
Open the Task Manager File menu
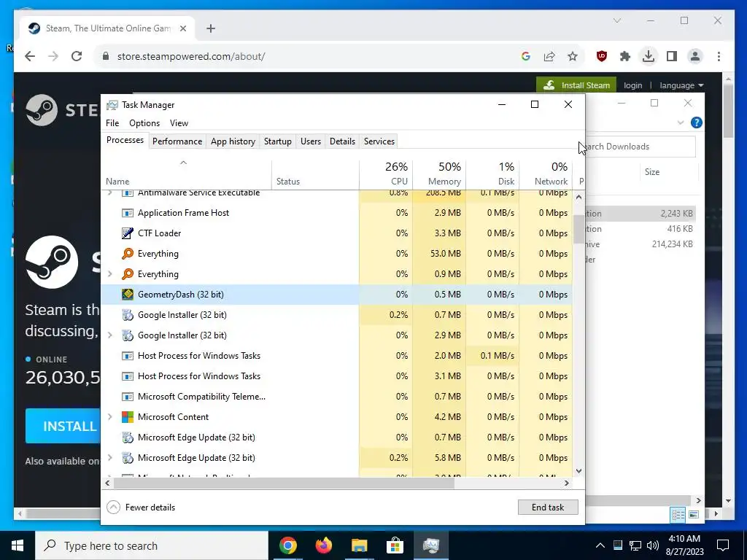tap(112, 122)
